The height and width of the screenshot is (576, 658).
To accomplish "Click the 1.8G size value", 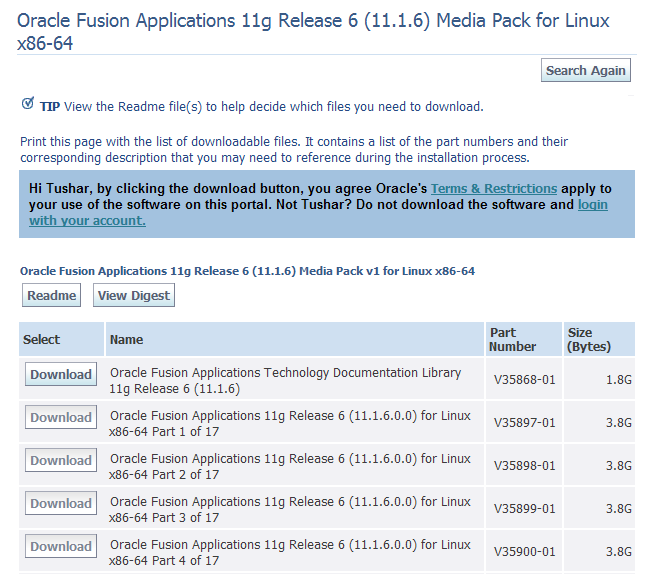I will [x=619, y=380].
